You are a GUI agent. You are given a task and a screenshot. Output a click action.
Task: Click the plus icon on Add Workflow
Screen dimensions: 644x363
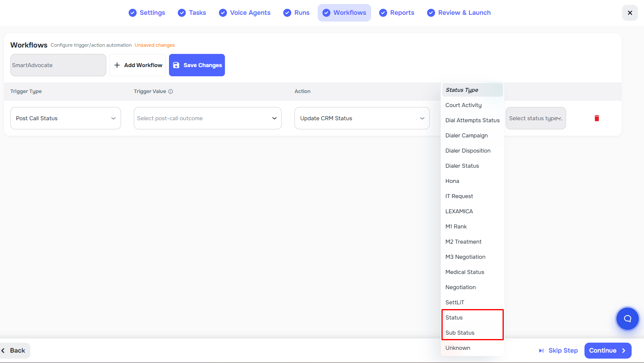(x=117, y=65)
